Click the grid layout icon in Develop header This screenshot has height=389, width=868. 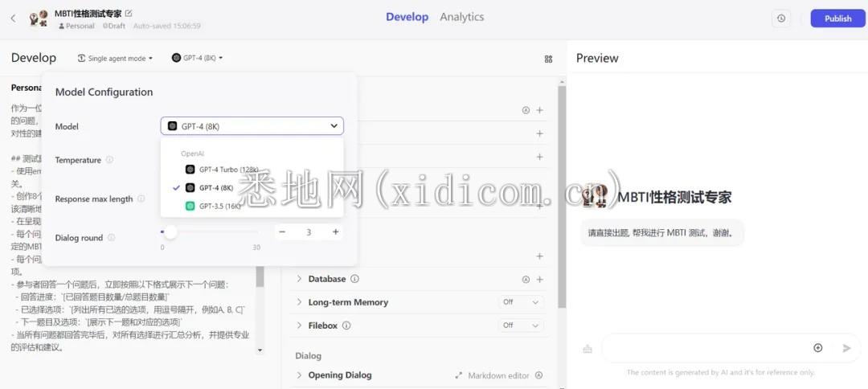(x=548, y=59)
